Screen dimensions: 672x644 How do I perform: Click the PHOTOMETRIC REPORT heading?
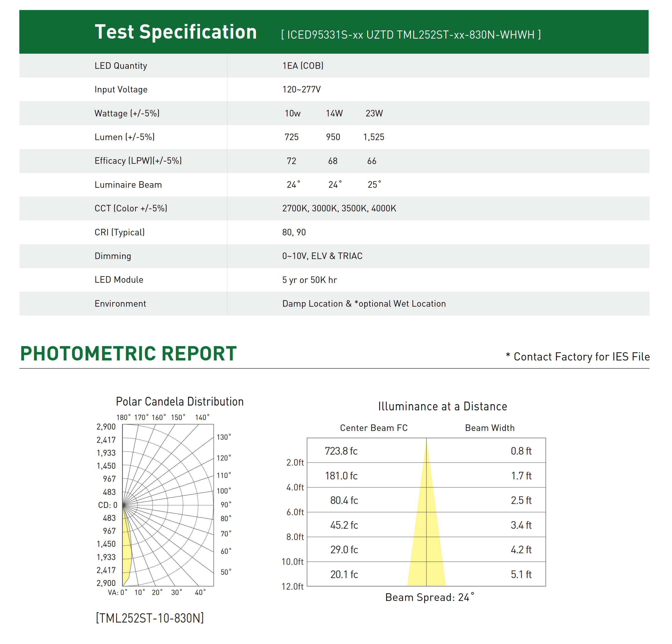[x=128, y=353]
